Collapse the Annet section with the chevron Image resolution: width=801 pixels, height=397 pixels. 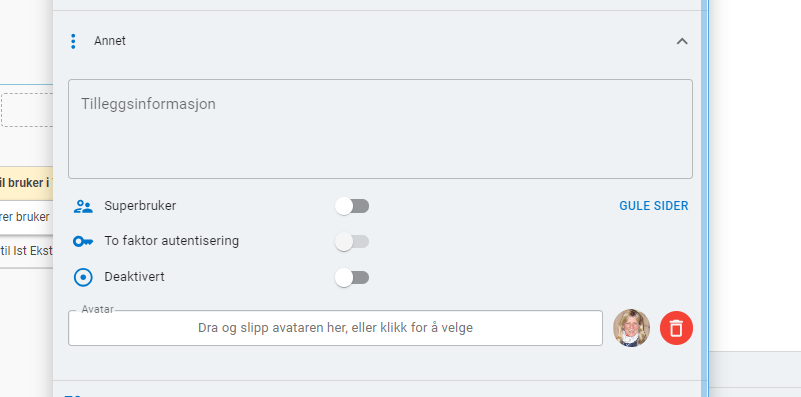point(682,41)
